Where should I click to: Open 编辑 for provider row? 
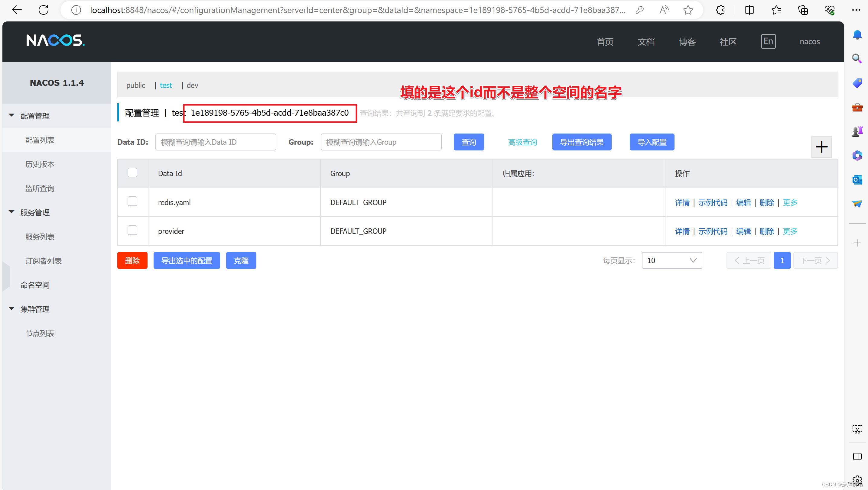743,231
